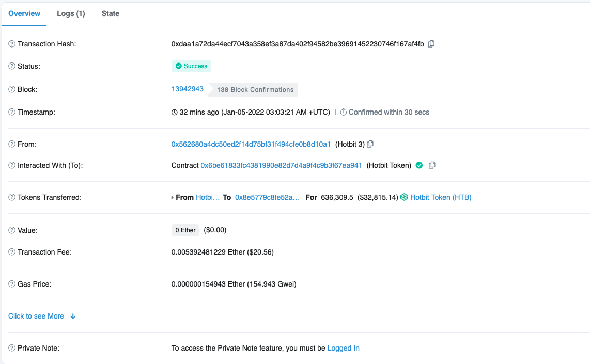Click help icon beside Tokens Transferred label
Viewport: 590px width, 364px height.
[x=12, y=197]
